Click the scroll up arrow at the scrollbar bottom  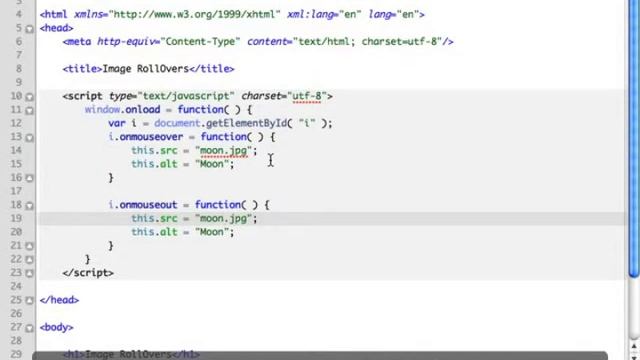[x=634, y=347]
